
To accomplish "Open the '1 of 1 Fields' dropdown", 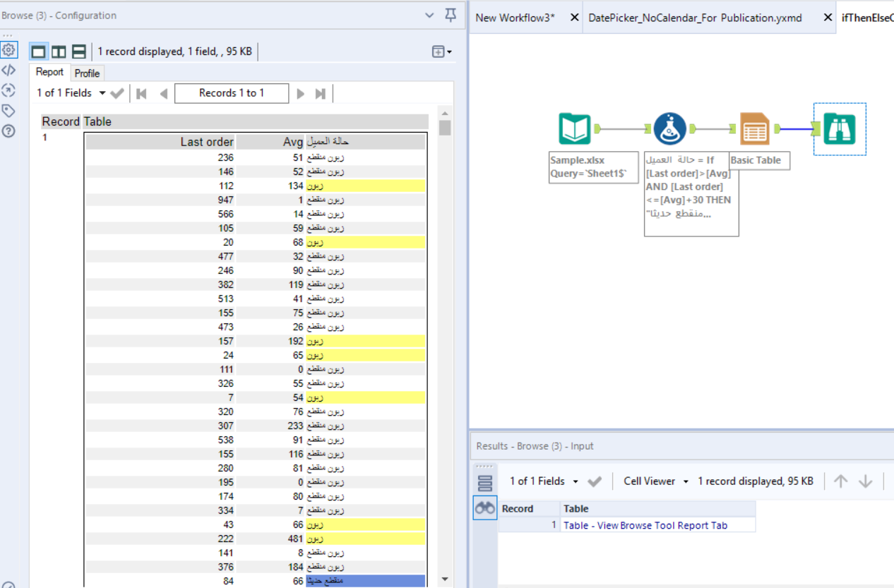I will tap(101, 92).
